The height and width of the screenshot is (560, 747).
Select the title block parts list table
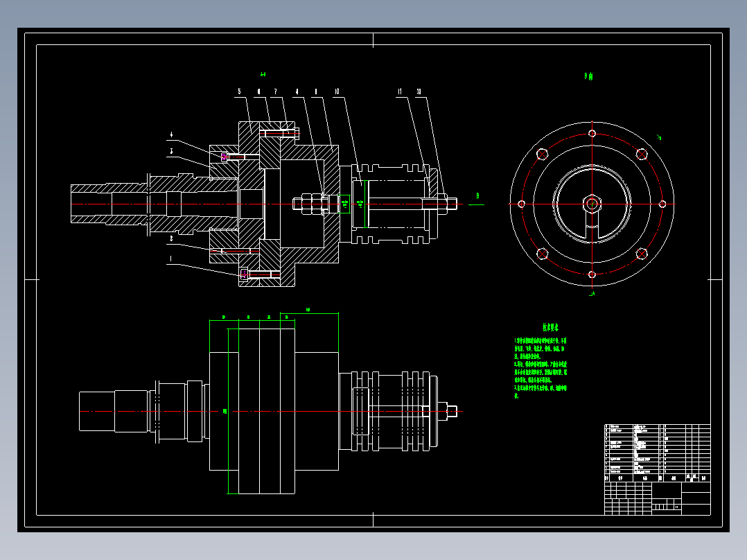(x=658, y=453)
